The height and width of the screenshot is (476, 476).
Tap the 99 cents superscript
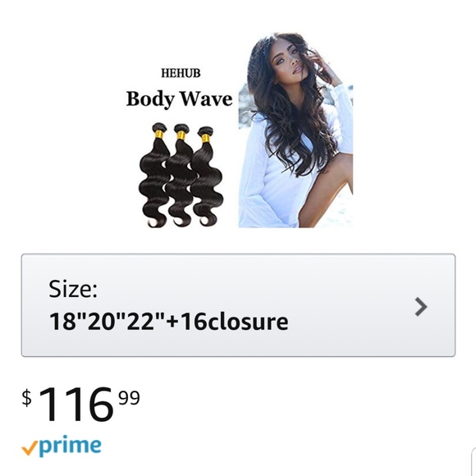point(130,398)
